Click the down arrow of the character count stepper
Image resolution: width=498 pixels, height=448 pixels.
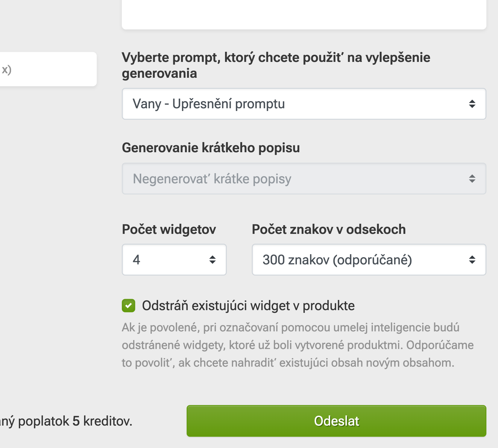pos(472,262)
